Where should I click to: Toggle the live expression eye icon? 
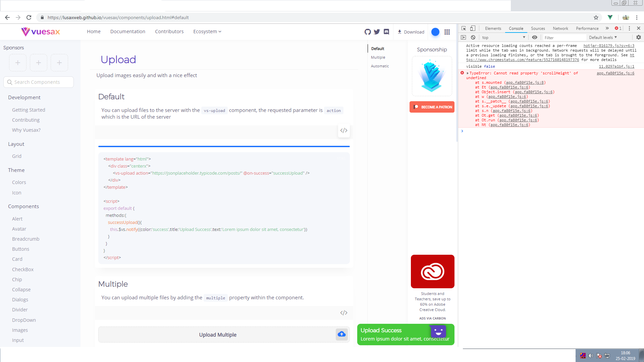(x=535, y=38)
